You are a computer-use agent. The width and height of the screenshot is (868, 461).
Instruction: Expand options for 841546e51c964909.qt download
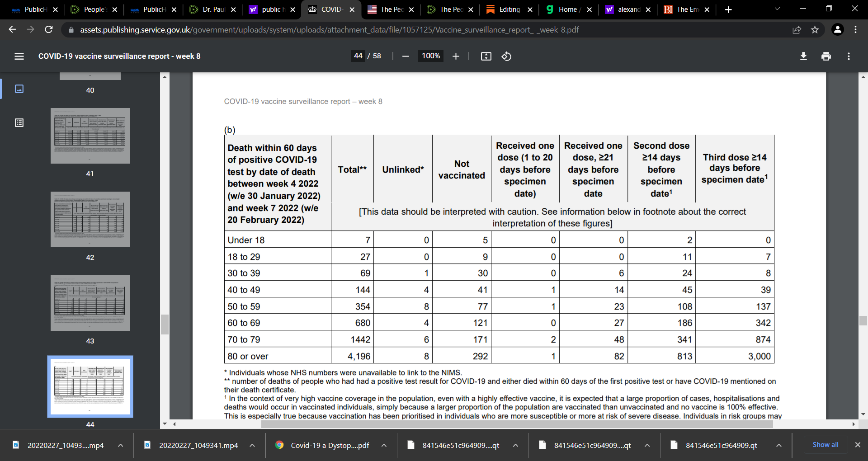778,445
